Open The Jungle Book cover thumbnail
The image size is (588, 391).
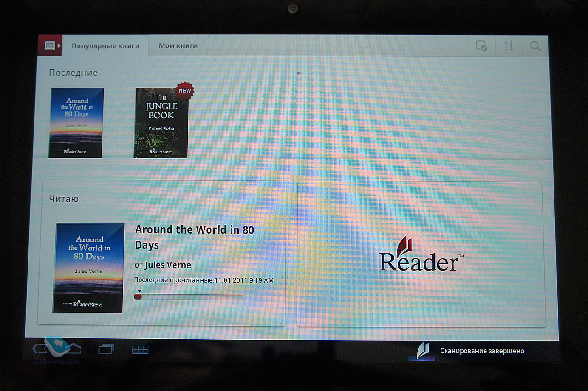pyautogui.click(x=161, y=123)
